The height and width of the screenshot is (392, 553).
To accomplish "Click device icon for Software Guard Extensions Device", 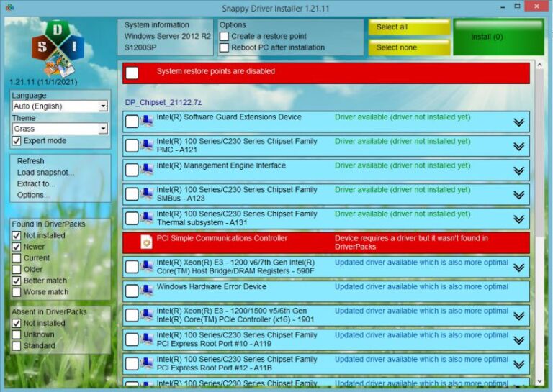I will [x=146, y=122].
